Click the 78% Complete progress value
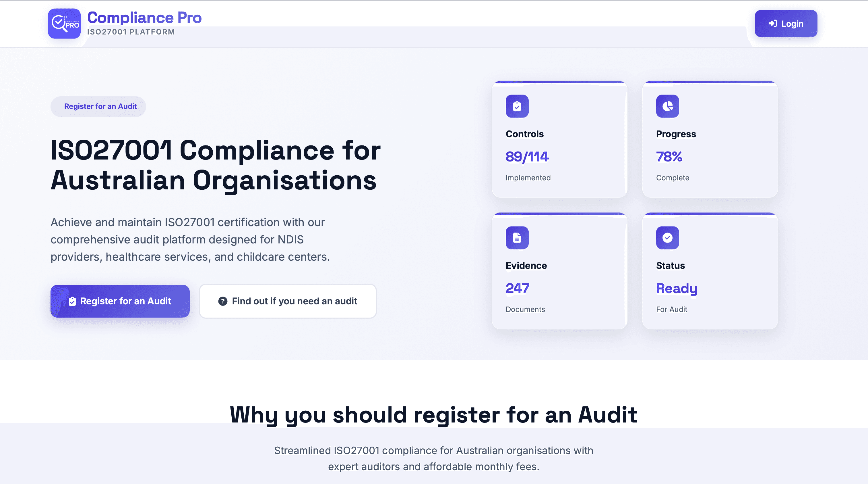 (669, 156)
